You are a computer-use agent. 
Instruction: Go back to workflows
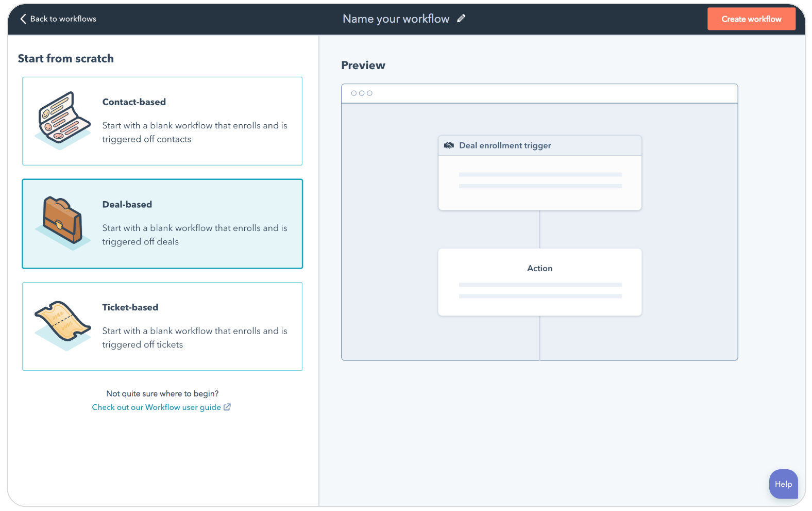[63, 19]
